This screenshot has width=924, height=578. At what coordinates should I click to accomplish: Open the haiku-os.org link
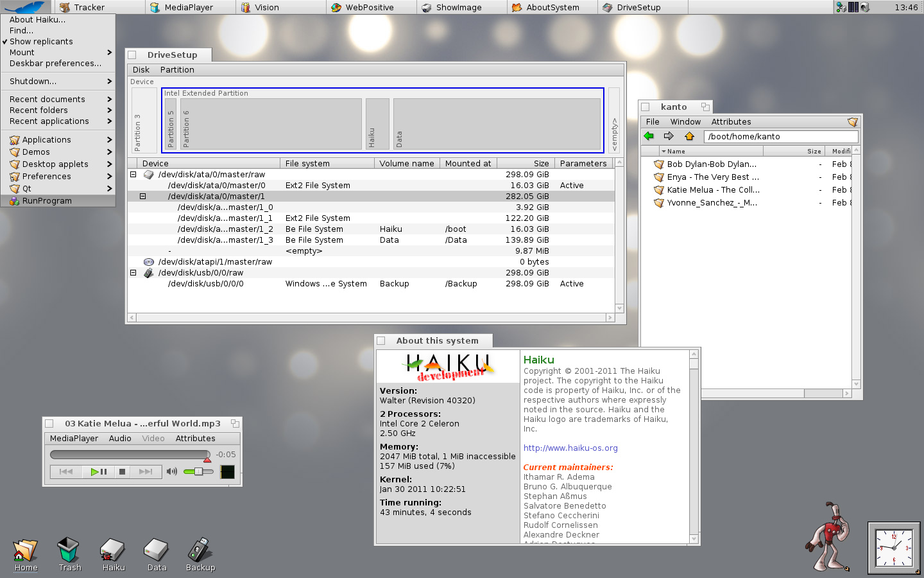pos(570,448)
